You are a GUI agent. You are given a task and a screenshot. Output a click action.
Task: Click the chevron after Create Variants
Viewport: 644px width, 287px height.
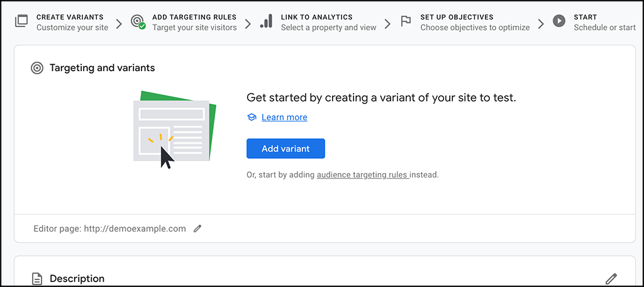(119, 23)
